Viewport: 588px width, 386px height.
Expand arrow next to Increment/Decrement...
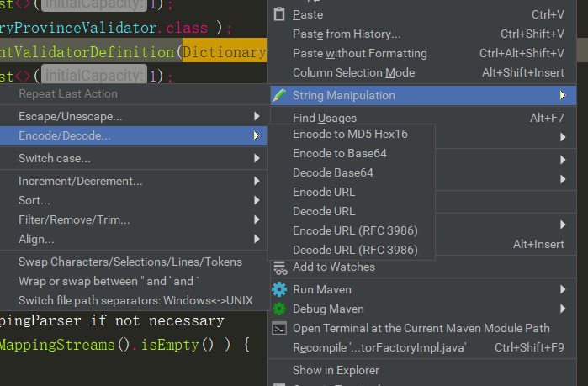tap(257, 181)
